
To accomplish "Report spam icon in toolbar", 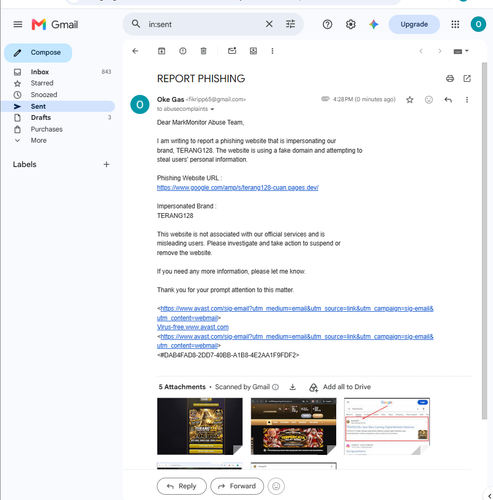I will pyautogui.click(x=182, y=51).
